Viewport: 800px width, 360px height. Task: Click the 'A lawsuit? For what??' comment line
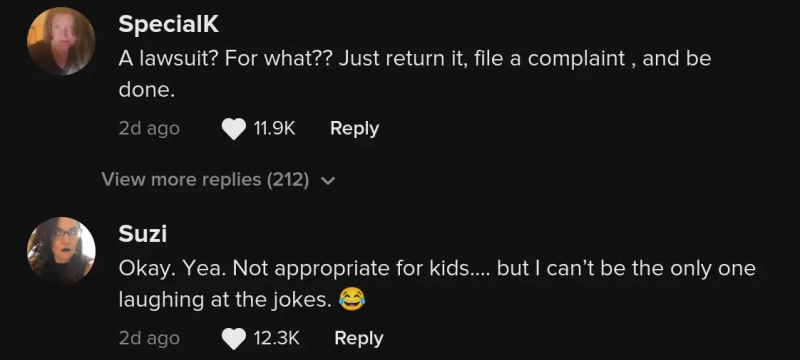click(414, 59)
